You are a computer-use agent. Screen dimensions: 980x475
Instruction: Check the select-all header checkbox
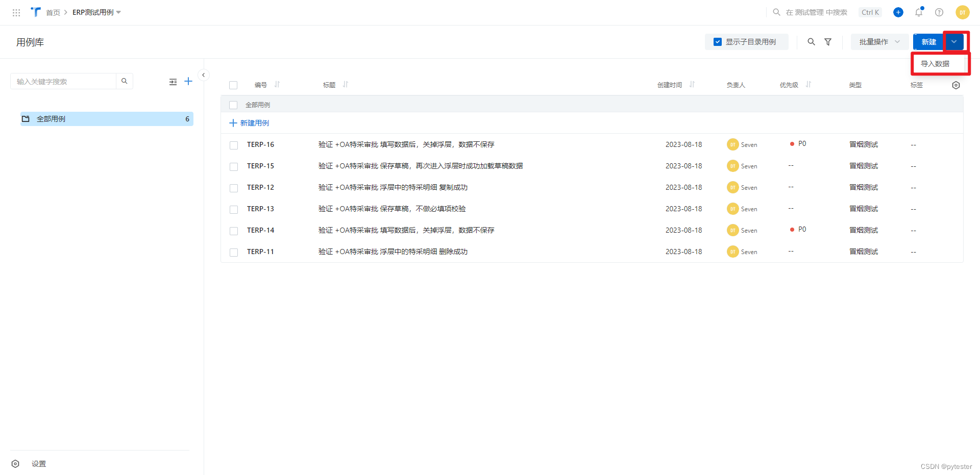233,85
